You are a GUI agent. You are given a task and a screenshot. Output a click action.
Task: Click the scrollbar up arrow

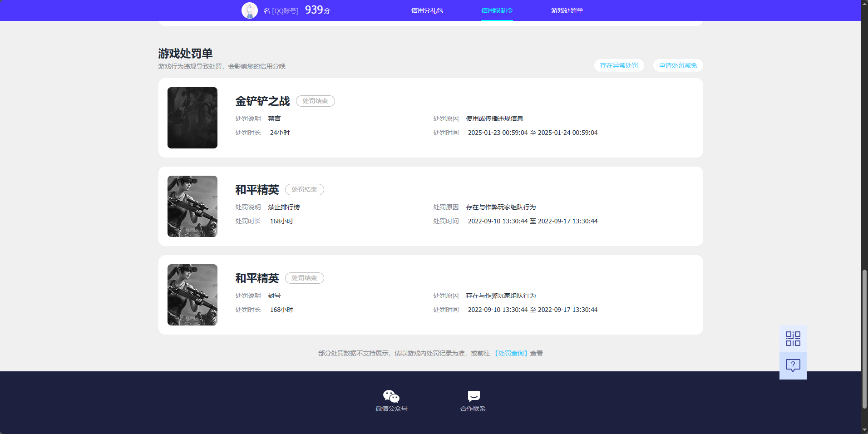(x=865, y=4)
